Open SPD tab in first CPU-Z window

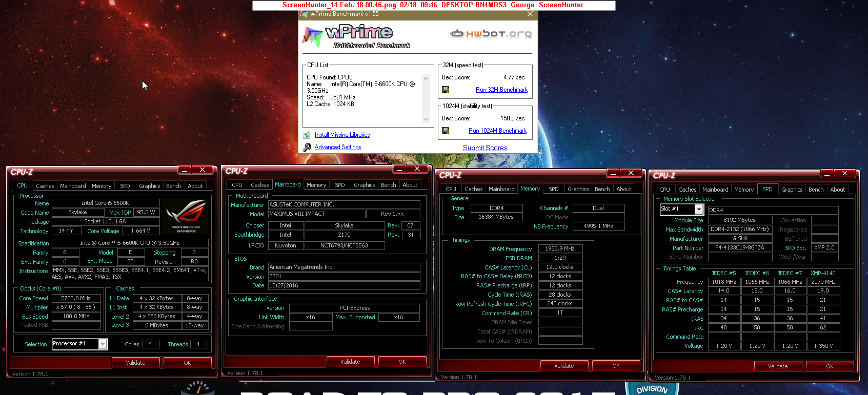125,186
